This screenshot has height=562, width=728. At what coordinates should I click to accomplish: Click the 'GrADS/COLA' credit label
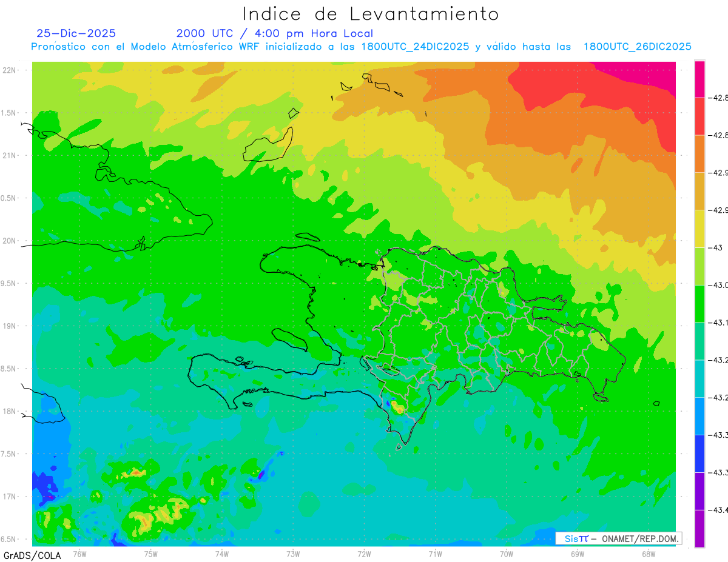pos(32,555)
